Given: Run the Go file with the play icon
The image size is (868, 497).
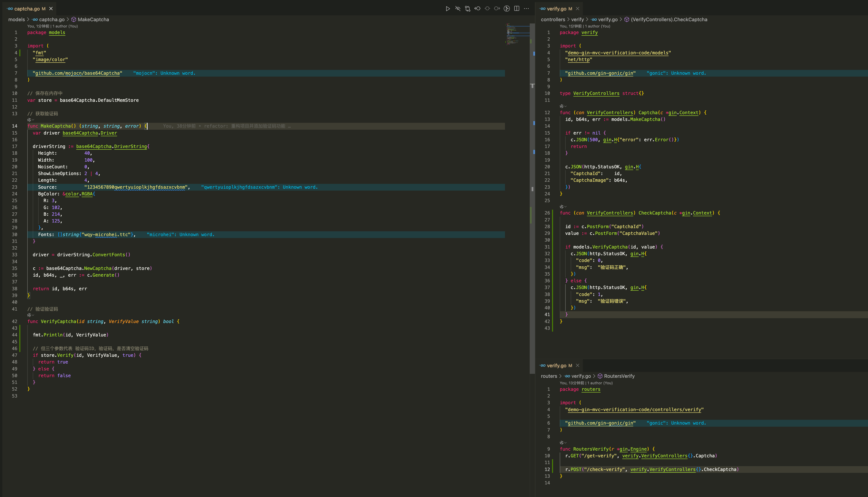Looking at the screenshot, I should [448, 9].
